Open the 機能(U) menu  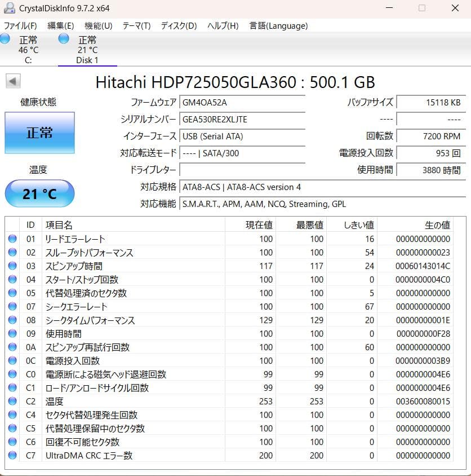[x=98, y=26]
